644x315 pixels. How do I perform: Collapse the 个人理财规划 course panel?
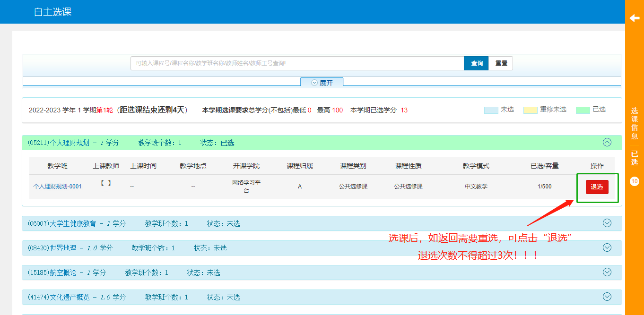pyautogui.click(x=607, y=142)
